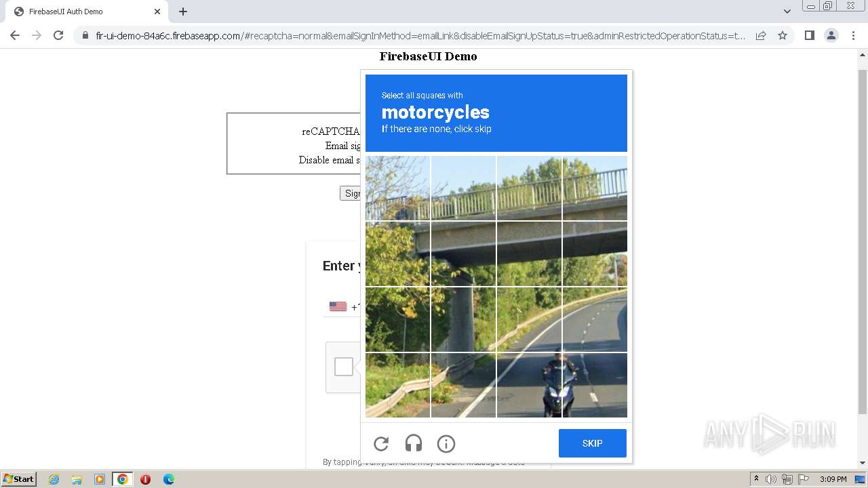
Task: Reload the captcha challenge with refresh icon
Action: (381, 444)
